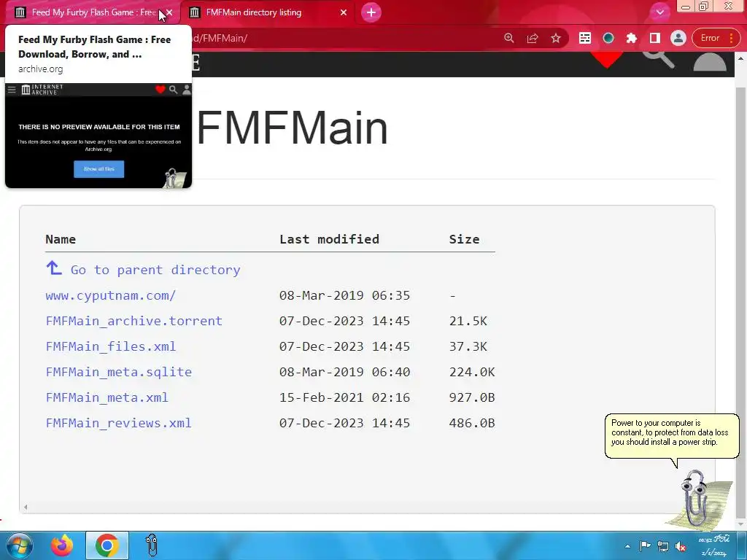Open the Chrome profile avatar

click(x=678, y=38)
